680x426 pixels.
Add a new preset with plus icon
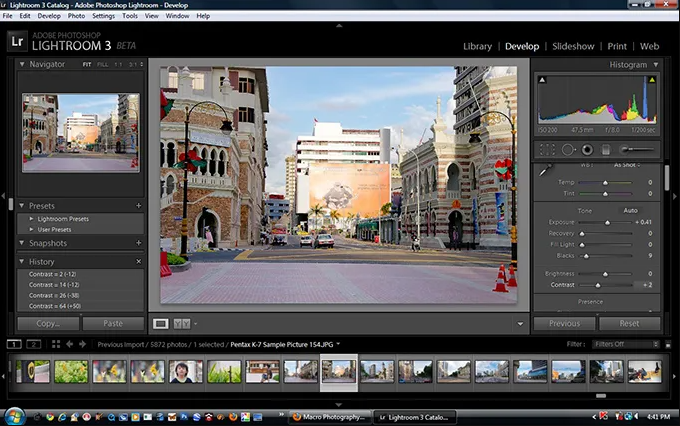(138, 205)
